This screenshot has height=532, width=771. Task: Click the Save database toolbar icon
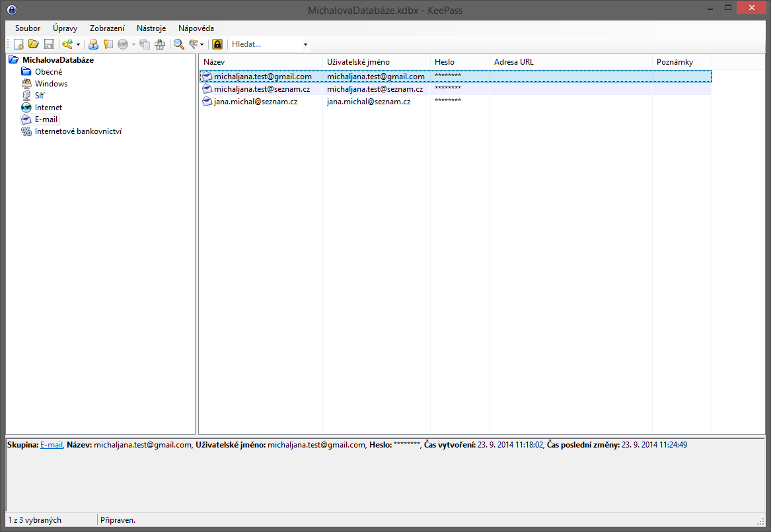pos(49,44)
